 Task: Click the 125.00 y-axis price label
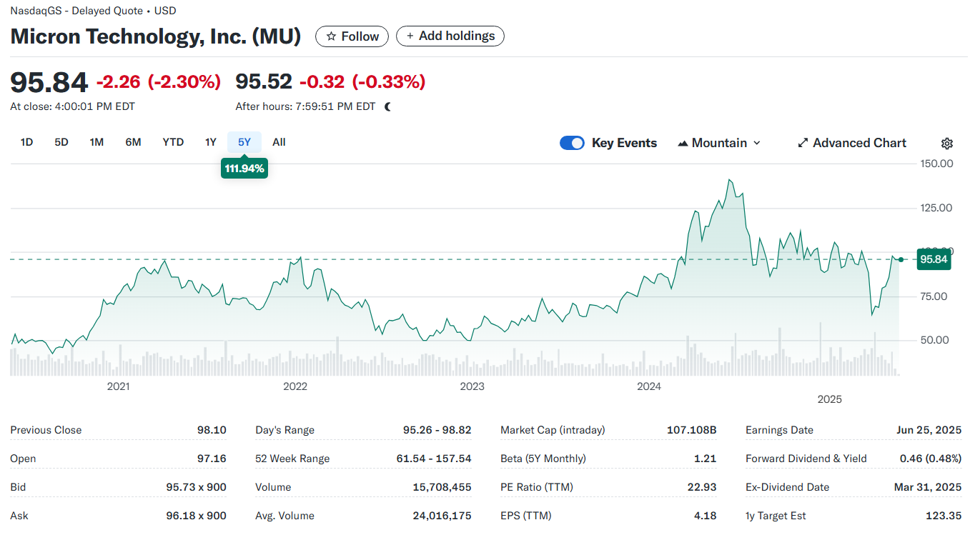coord(936,208)
